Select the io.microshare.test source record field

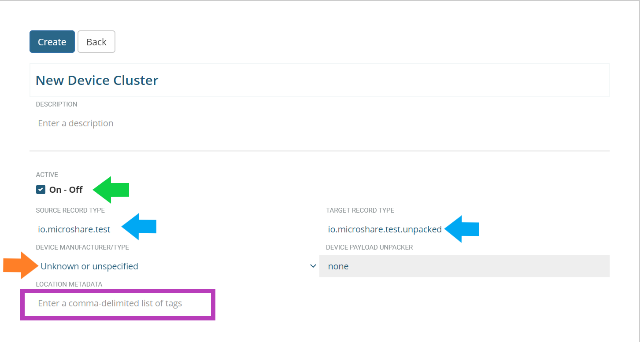click(74, 229)
